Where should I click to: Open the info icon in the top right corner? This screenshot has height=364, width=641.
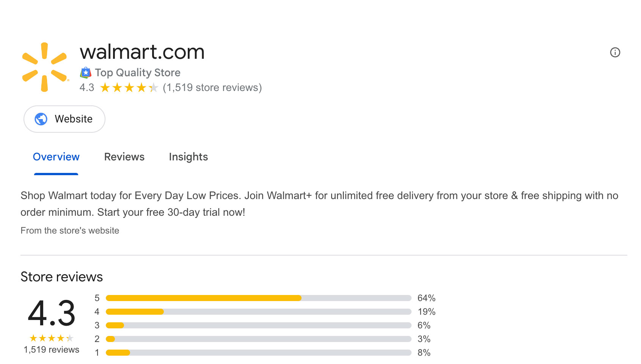tap(615, 53)
